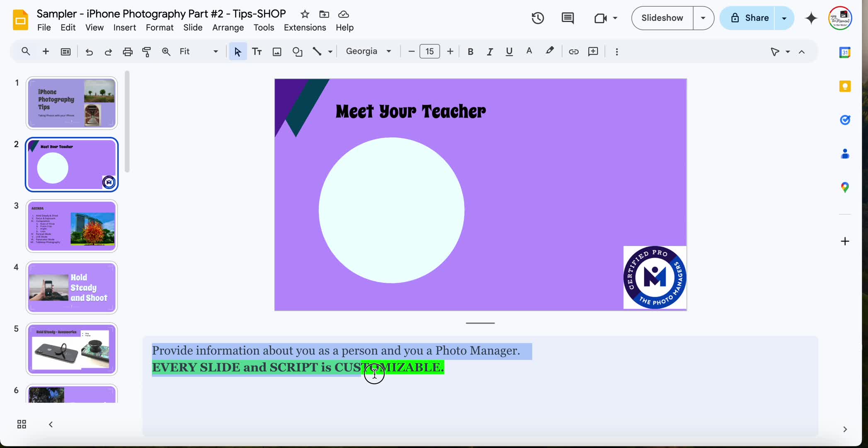
Task: Star this presentation
Action: pyautogui.click(x=305, y=14)
